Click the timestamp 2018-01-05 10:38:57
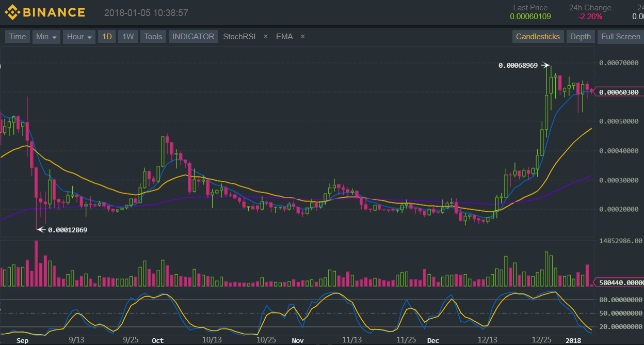This screenshot has height=345, width=644. pyautogui.click(x=146, y=13)
